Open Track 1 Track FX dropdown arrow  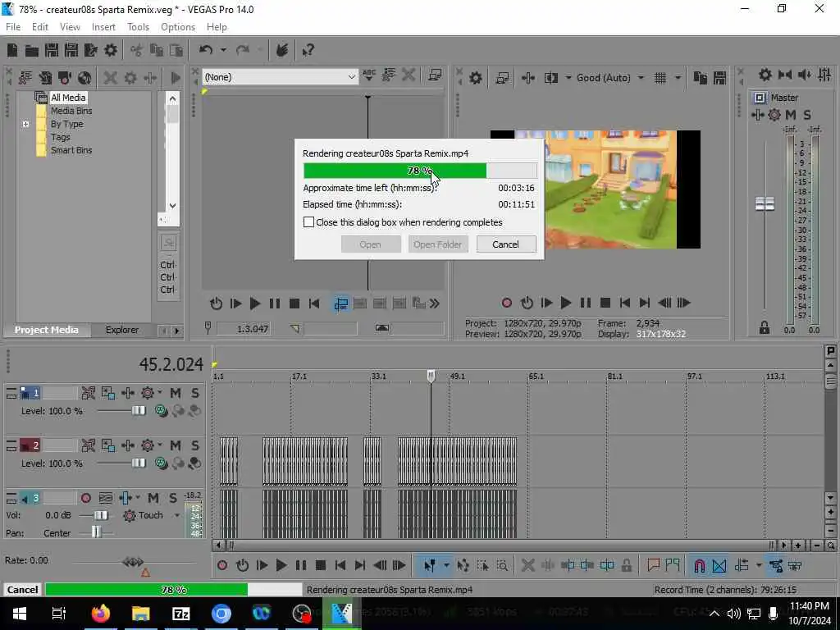[160, 393]
